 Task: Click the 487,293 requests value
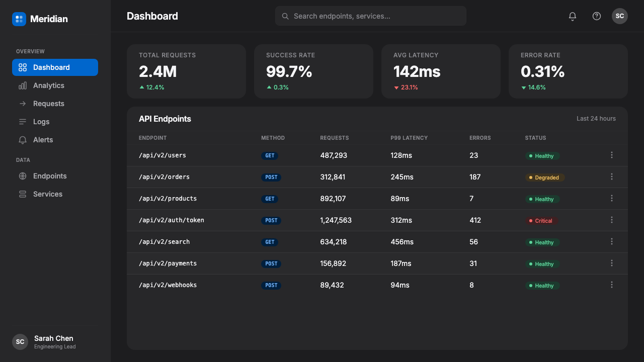334,155
